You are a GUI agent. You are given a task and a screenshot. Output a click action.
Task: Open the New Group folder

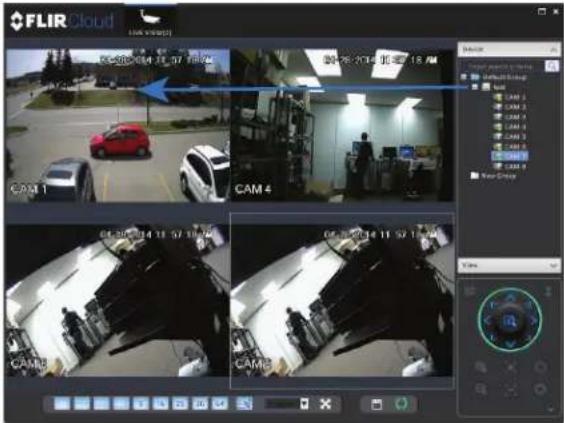pos(494,176)
